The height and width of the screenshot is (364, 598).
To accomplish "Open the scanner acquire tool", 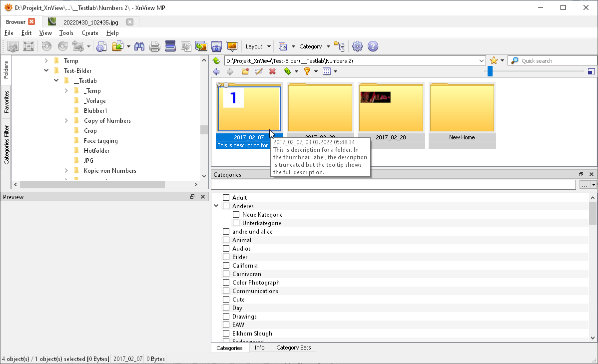I will click(x=170, y=46).
